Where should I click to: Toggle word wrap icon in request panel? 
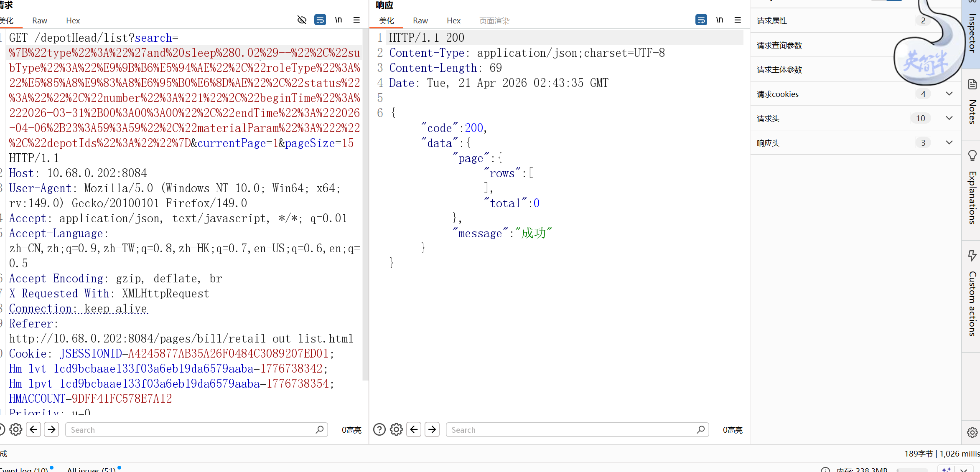point(320,20)
